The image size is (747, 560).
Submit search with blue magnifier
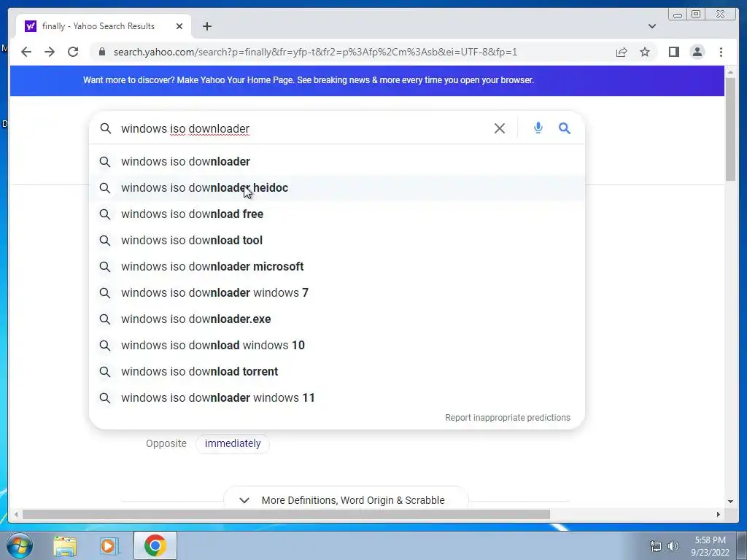pyautogui.click(x=565, y=128)
